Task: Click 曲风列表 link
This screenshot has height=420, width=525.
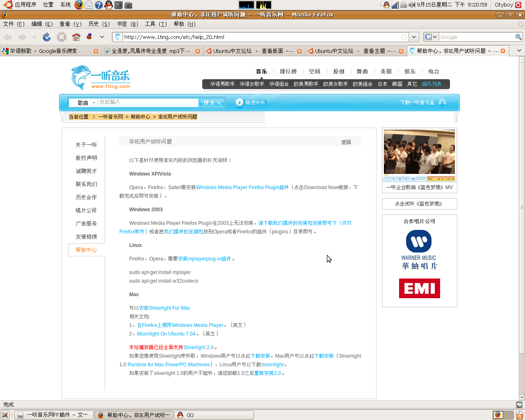Action: point(432,84)
